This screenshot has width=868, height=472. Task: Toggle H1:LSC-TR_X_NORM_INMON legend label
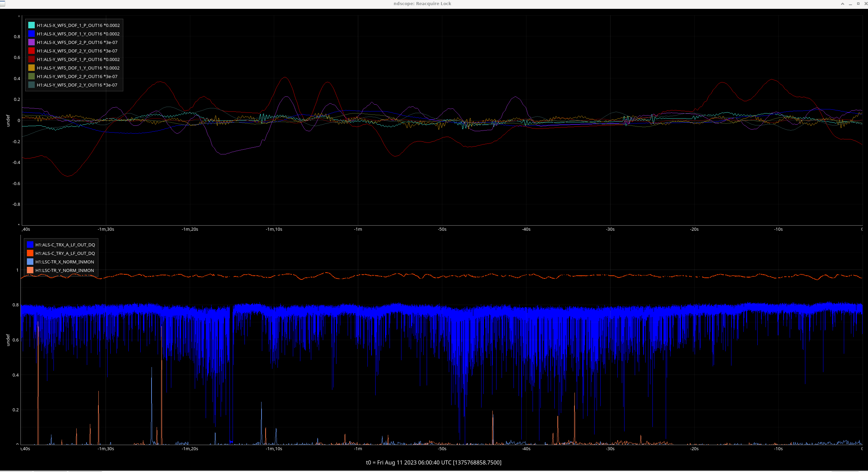coord(65,262)
